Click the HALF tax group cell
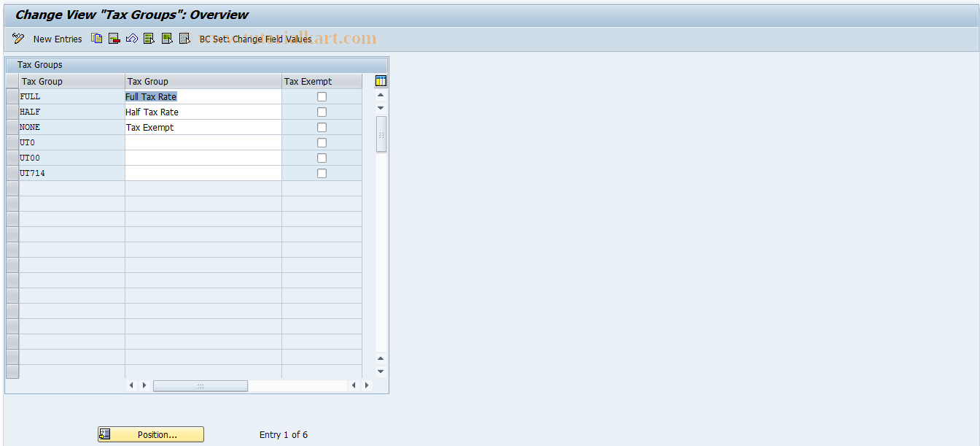 [71, 112]
